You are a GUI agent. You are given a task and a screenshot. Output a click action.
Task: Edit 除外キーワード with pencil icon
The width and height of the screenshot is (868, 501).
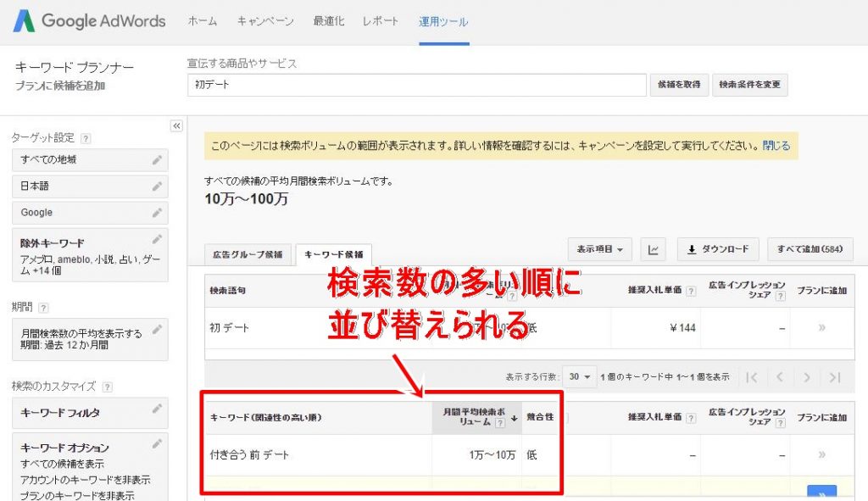(157, 239)
